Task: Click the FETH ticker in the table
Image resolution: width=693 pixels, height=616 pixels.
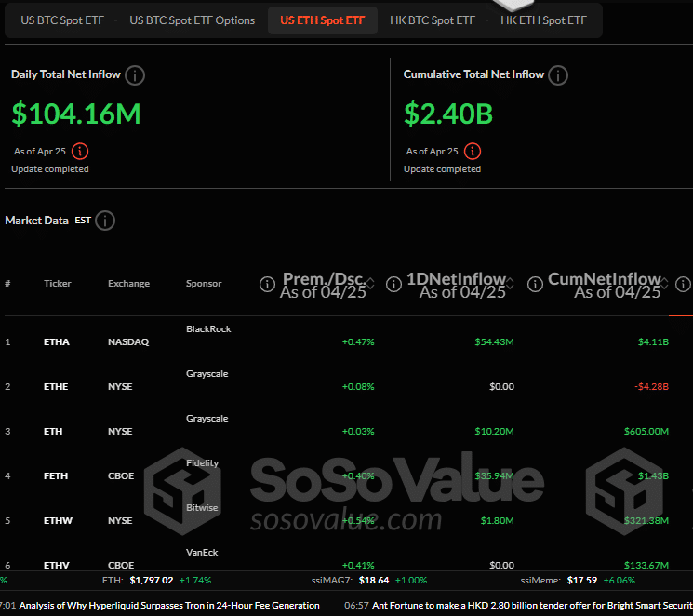Action: pyautogui.click(x=56, y=476)
